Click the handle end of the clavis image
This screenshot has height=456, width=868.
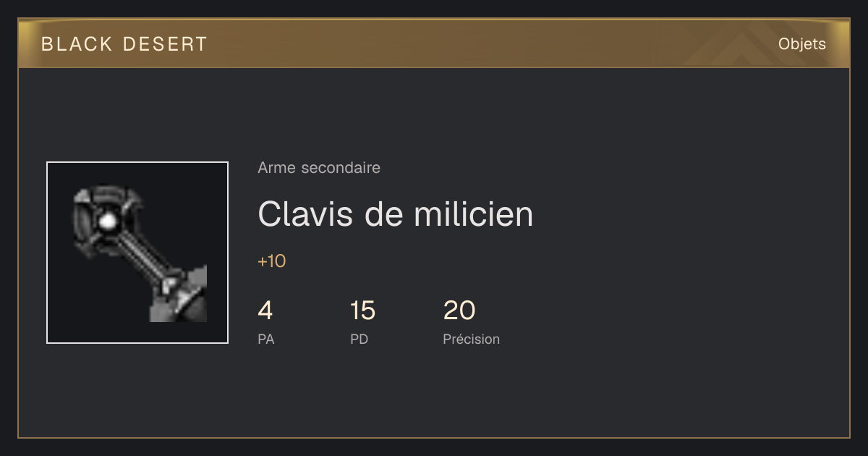181,297
